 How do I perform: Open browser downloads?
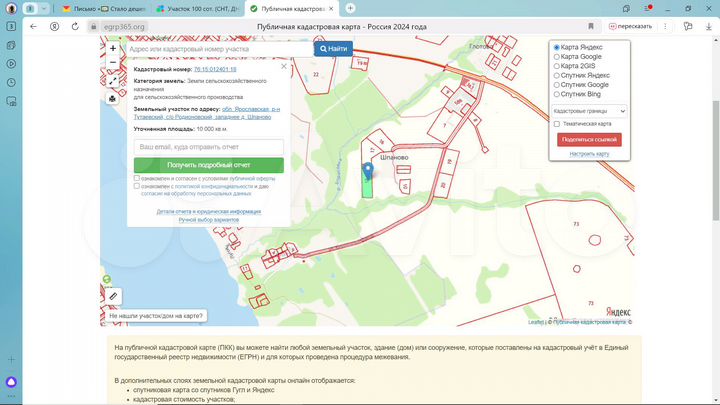click(x=709, y=27)
